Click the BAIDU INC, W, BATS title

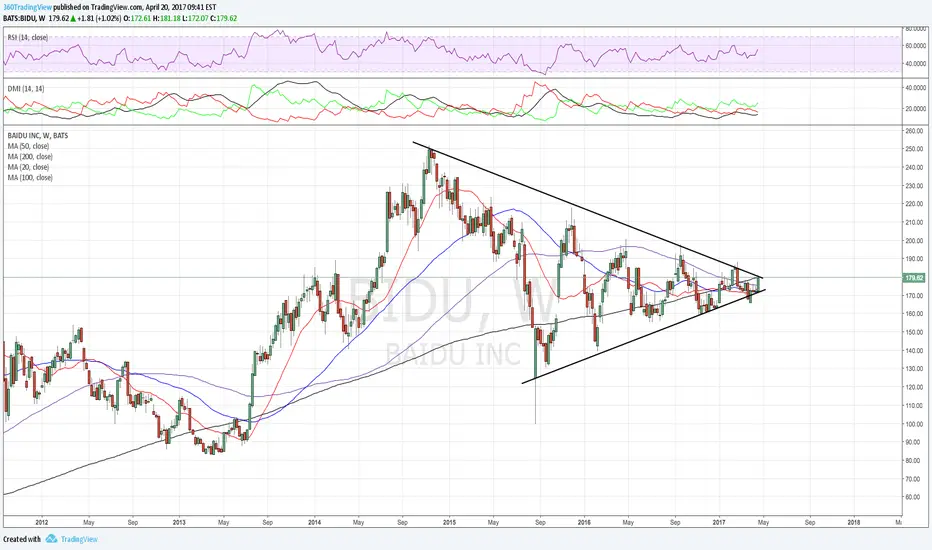click(37, 136)
